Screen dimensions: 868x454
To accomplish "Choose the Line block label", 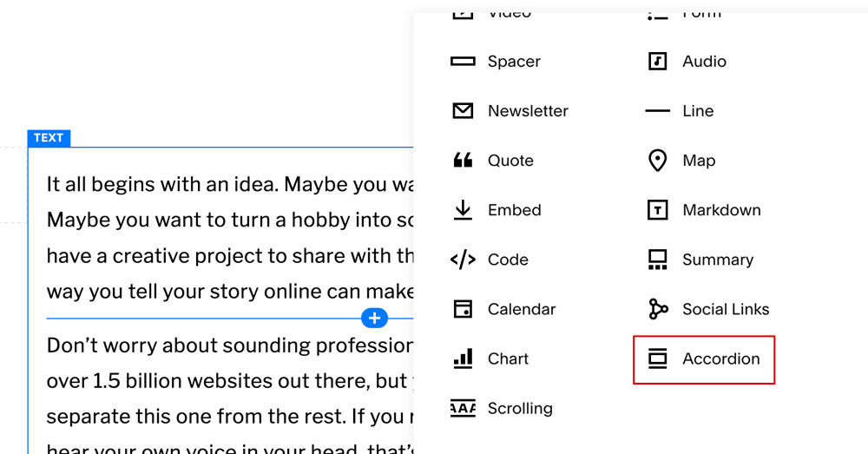I will (x=698, y=111).
